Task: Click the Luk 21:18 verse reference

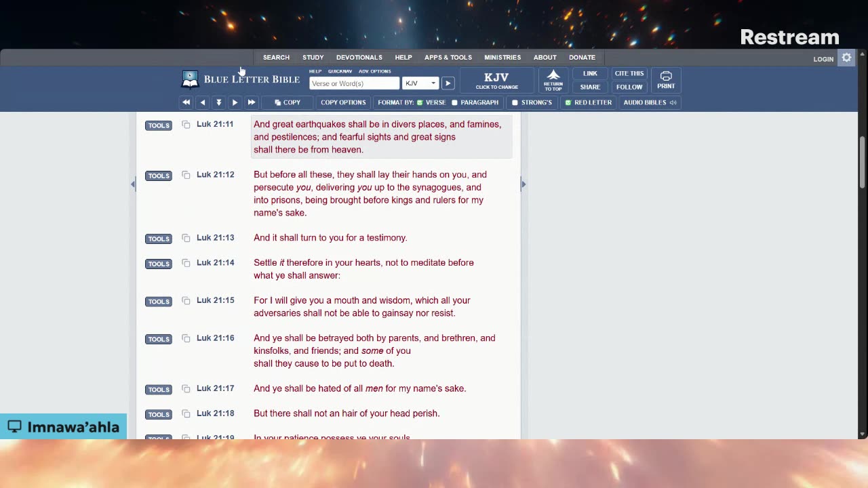Action: pos(215,413)
